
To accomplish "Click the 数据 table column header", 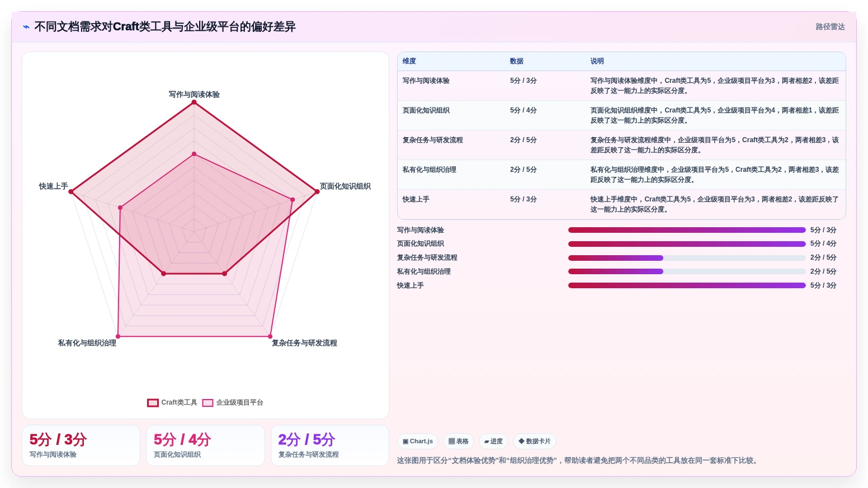I will click(517, 62).
